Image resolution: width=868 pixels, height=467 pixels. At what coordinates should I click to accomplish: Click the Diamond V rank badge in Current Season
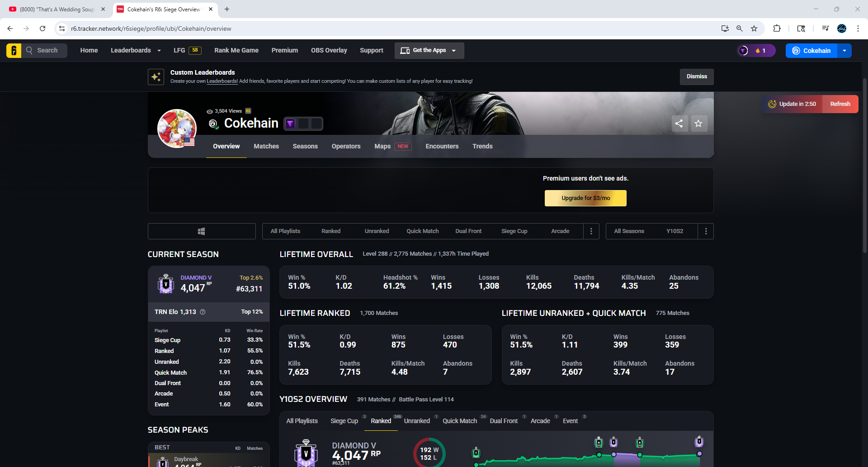click(x=166, y=284)
